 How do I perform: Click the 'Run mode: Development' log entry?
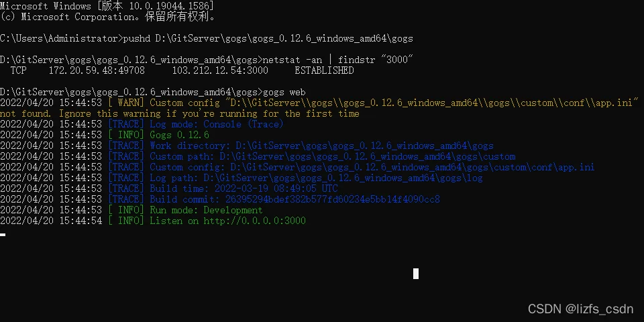pos(206,210)
